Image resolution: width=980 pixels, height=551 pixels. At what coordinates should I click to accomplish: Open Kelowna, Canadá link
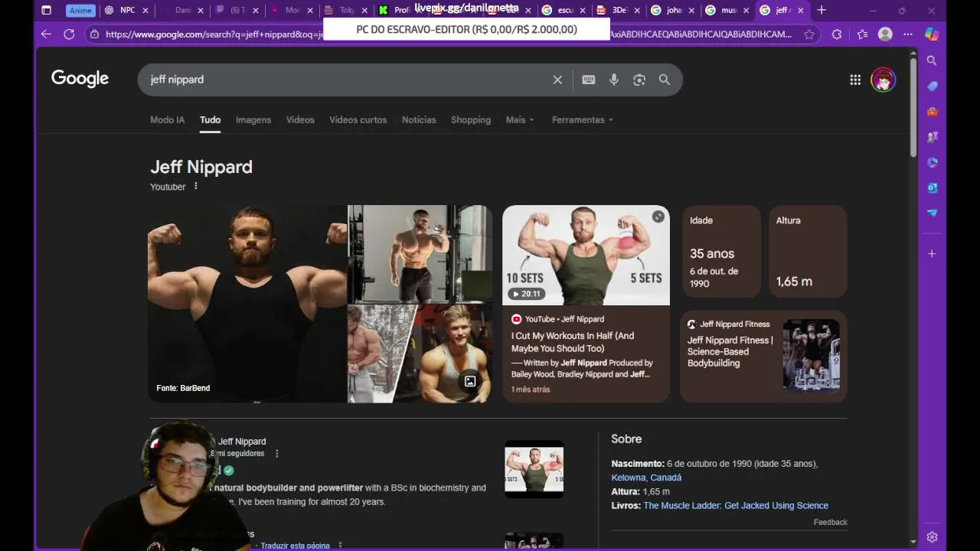pyautogui.click(x=646, y=478)
